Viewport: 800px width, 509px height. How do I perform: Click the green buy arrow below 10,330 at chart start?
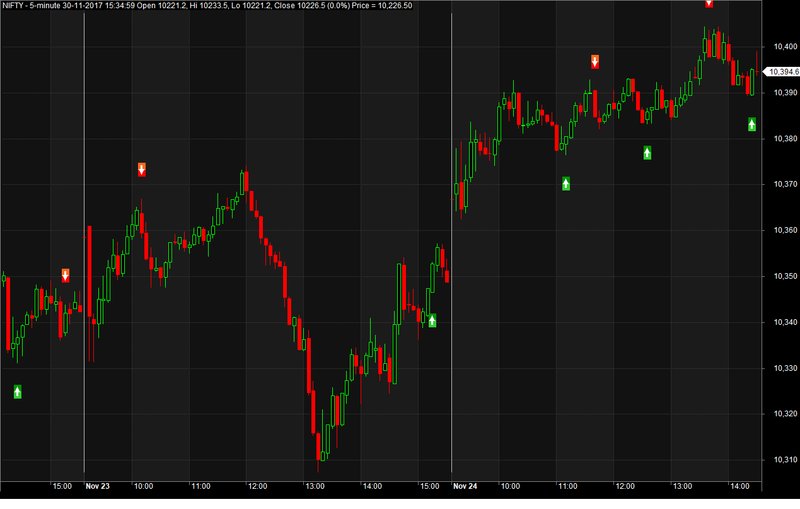tap(17, 392)
